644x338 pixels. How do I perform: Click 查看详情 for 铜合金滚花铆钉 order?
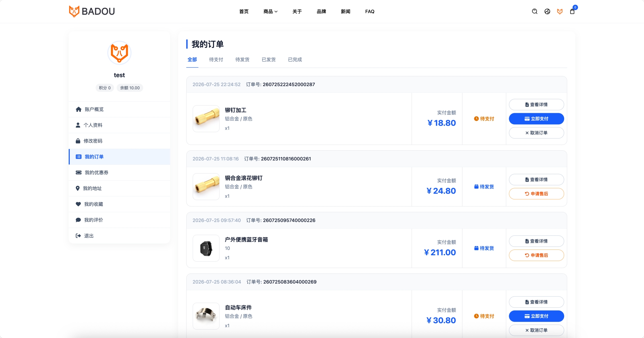[x=536, y=180]
